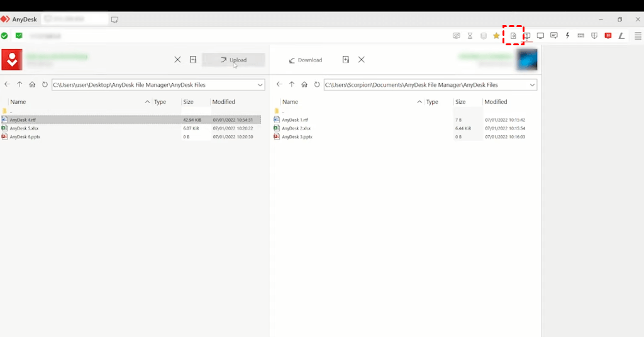Click modified date 07/01/2022 10:20:30
Screen dimensions: 644x337
coord(233,136)
